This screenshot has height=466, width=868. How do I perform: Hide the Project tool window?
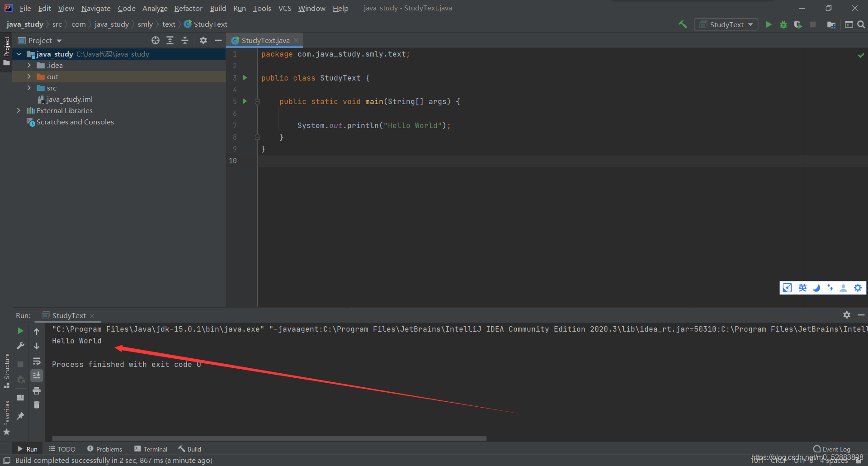point(218,40)
